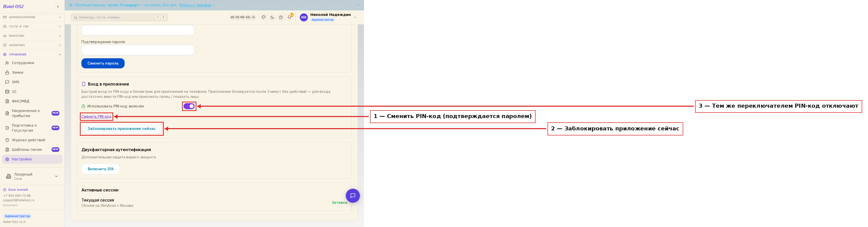The width and height of the screenshot is (868, 227).
Task: Click the Администратор badge at sidebar bottom
Action: click(17, 216)
